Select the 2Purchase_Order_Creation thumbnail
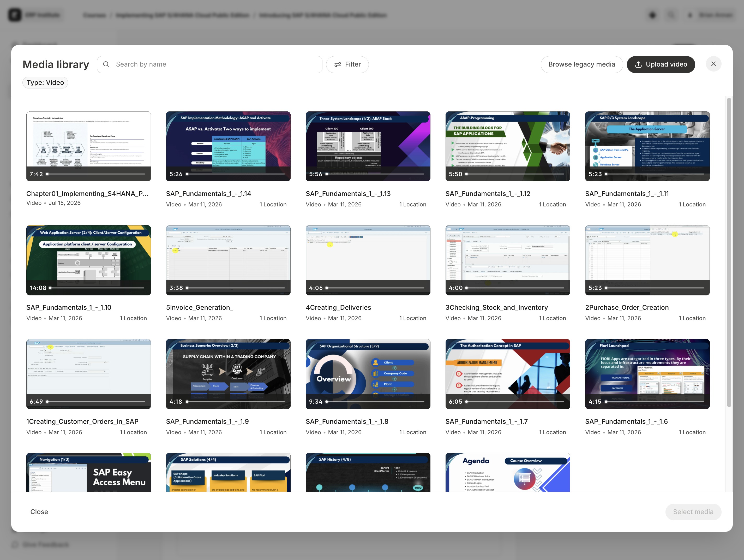Image resolution: width=744 pixels, height=560 pixels. pos(647,260)
